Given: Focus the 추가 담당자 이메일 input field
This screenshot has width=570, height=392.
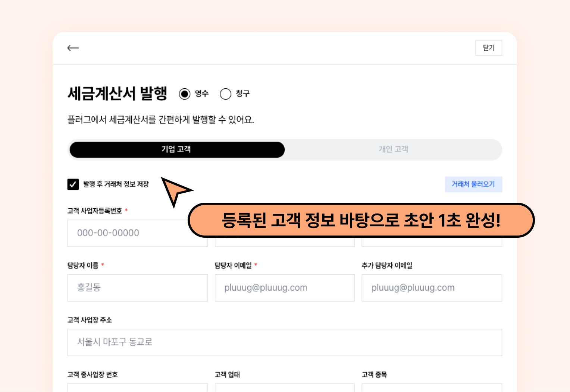Looking at the screenshot, I should [x=432, y=288].
